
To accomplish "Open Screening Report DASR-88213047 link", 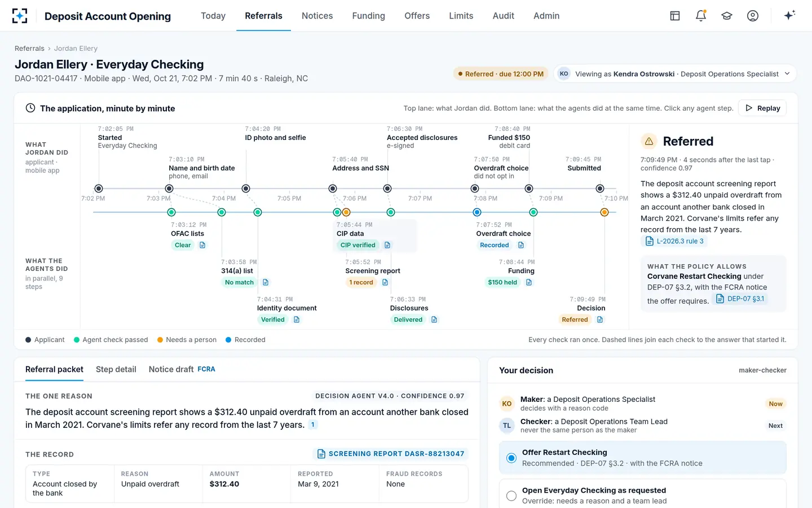I will pos(391,454).
